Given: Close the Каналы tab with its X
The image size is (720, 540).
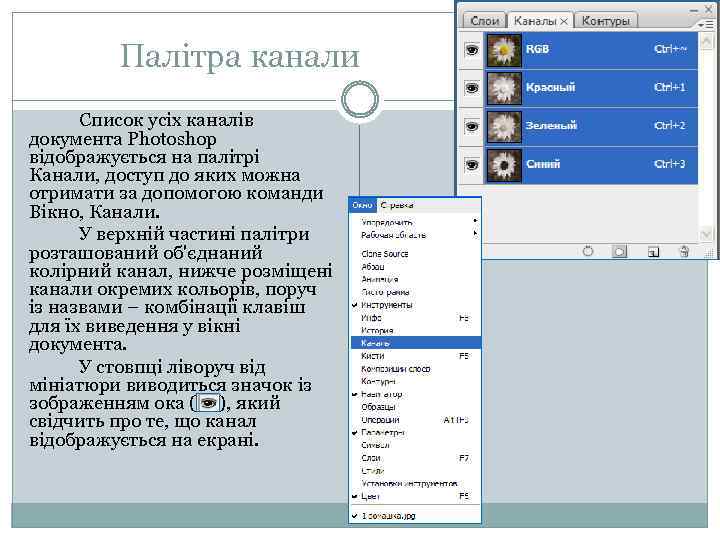Looking at the screenshot, I should [x=564, y=21].
